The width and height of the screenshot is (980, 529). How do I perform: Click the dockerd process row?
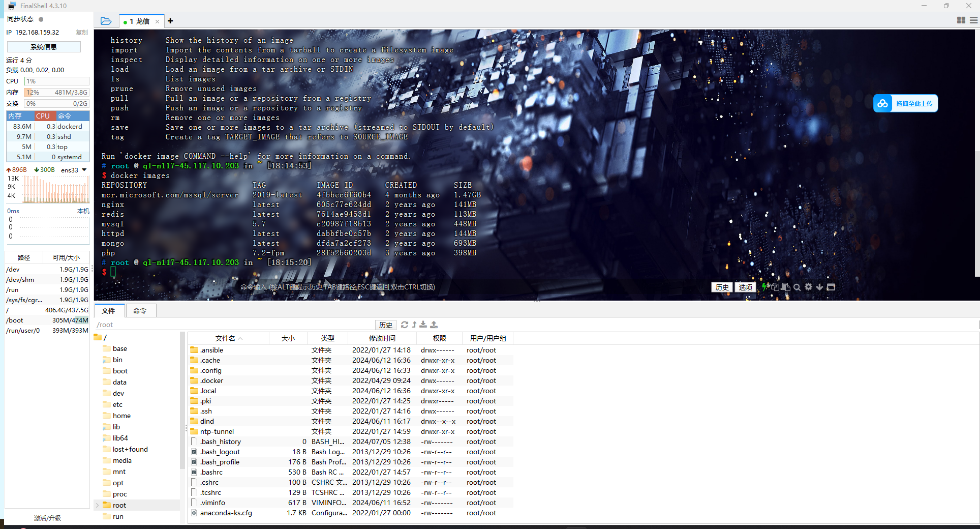point(48,126)
